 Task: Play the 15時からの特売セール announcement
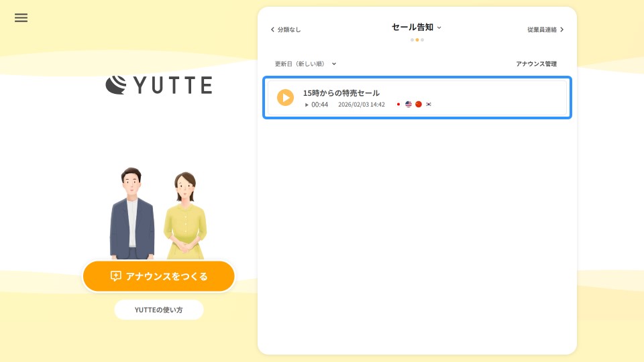[285, 98]
